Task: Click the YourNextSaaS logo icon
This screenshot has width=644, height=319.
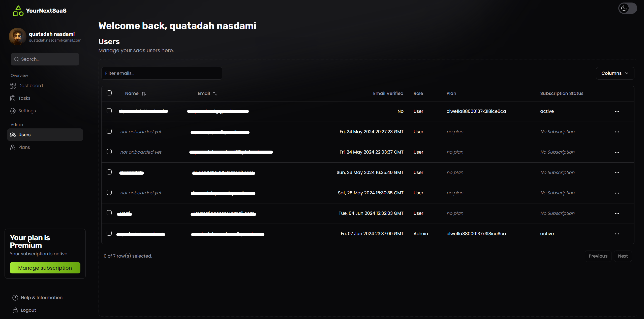Action: pos(18,10)
